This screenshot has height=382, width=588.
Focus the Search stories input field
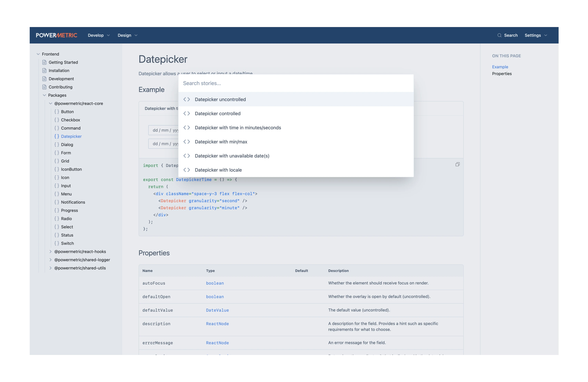coord(296,83)
